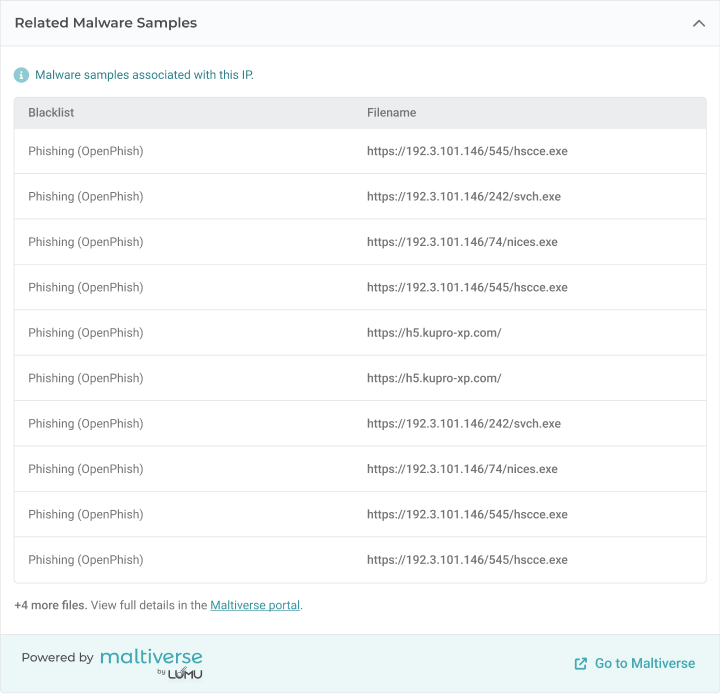Open the Maltiverse portal link
Image resolution: width=720 pixels, height=696 pixels.
255,605
